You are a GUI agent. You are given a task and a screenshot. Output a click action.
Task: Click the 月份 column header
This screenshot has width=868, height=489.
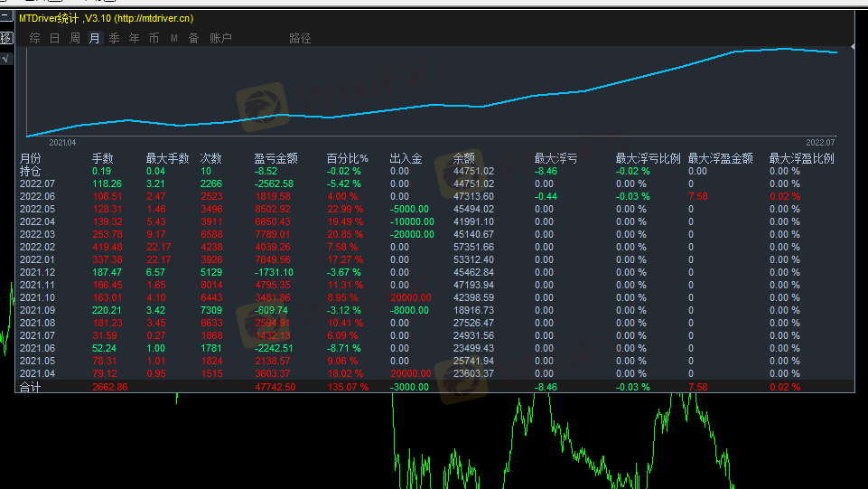(x=31, y=158)
